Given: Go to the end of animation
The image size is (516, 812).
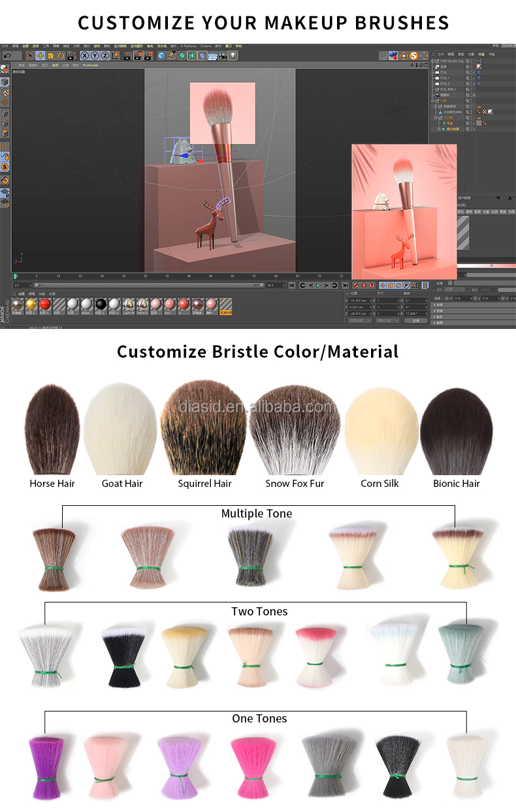Looking at the screenshot, I should (345, 285).
